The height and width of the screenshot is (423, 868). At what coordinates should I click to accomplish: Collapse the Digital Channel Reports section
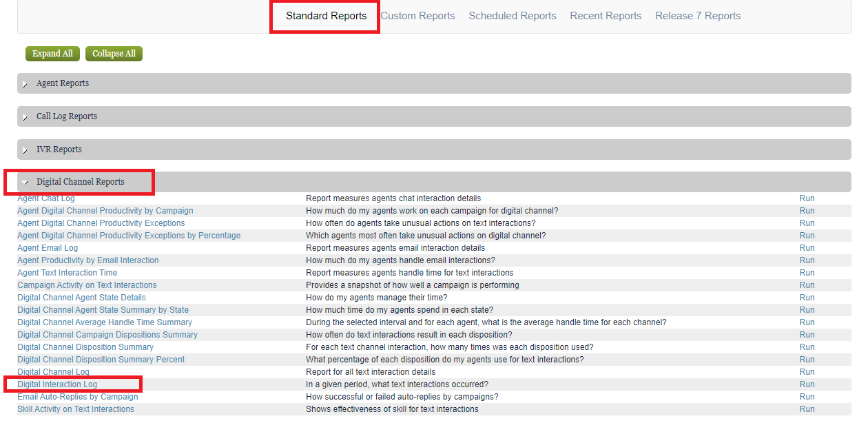coord(434,182)
